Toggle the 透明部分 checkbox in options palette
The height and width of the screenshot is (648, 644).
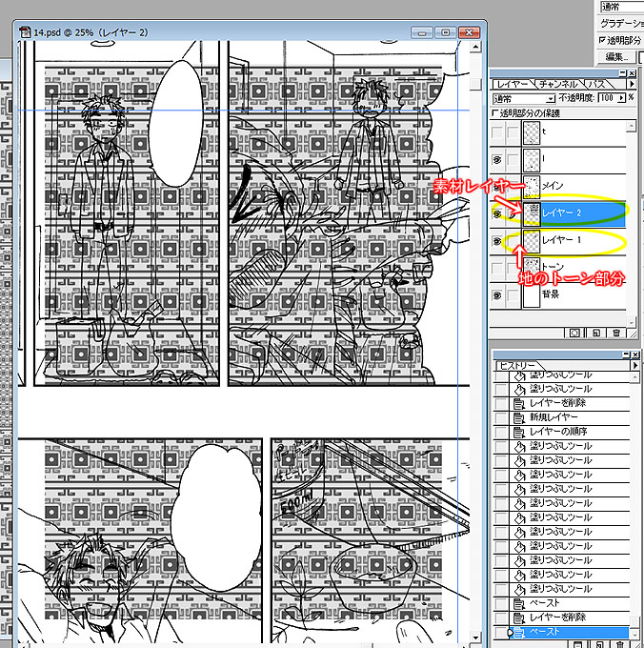click(602, 40)
